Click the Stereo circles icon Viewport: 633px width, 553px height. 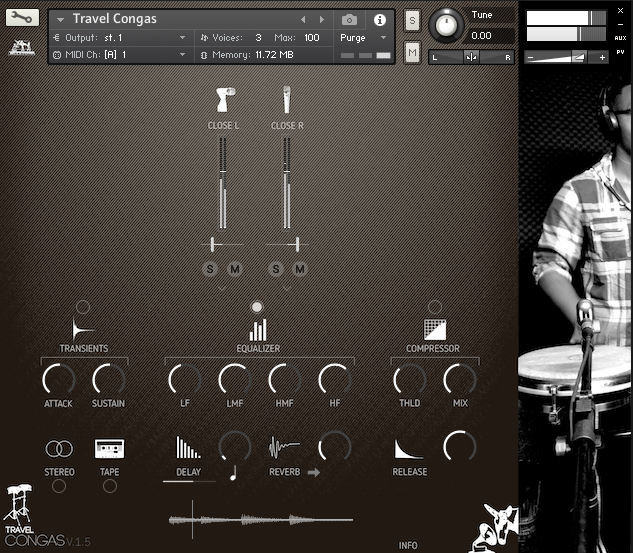tap(59, 448)
